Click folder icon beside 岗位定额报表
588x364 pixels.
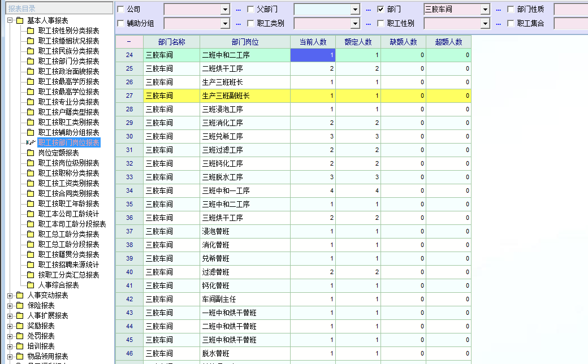point(31,153)
